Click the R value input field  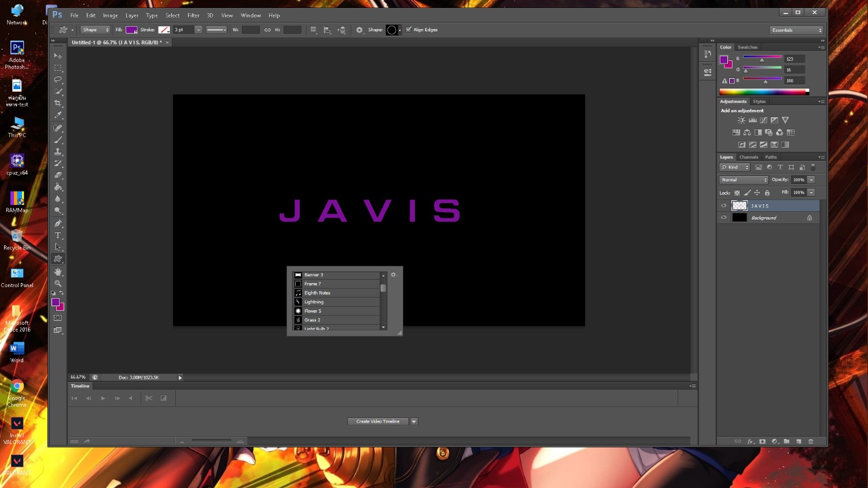[794, 59]
